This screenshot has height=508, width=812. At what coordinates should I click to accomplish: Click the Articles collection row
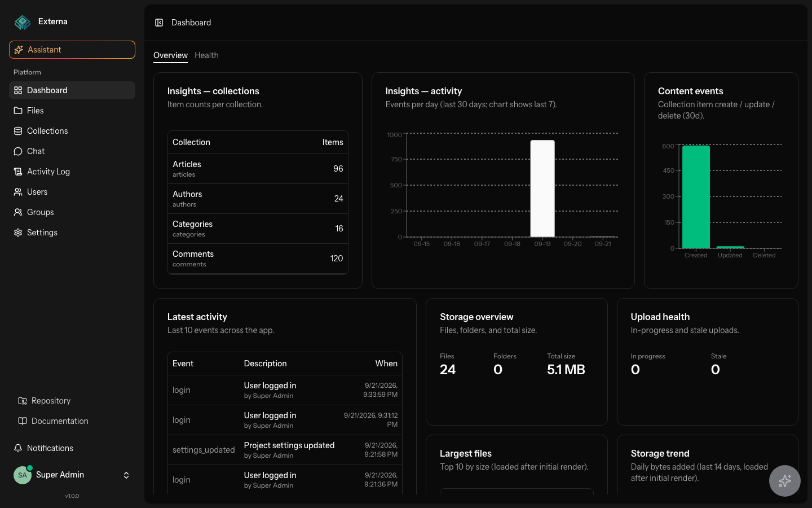[x=258, y=169]
